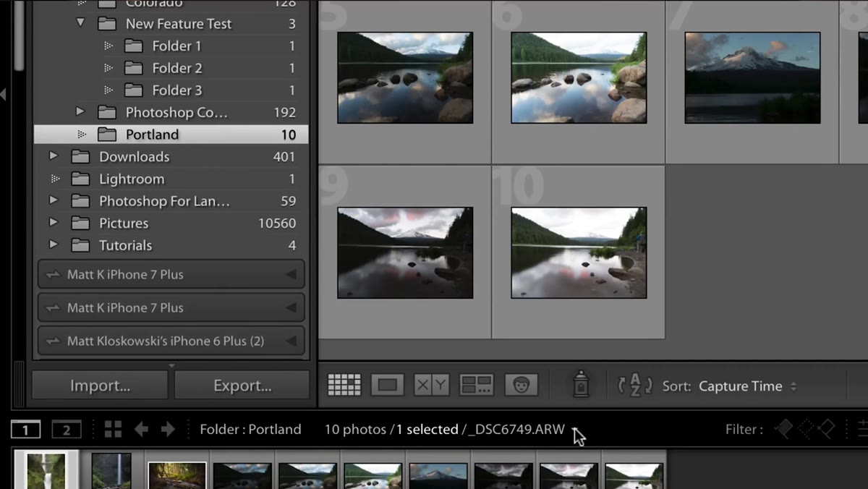The height and width of the screenshot is (489, 868).
Task: Open People face view icon
Action: 521,385
